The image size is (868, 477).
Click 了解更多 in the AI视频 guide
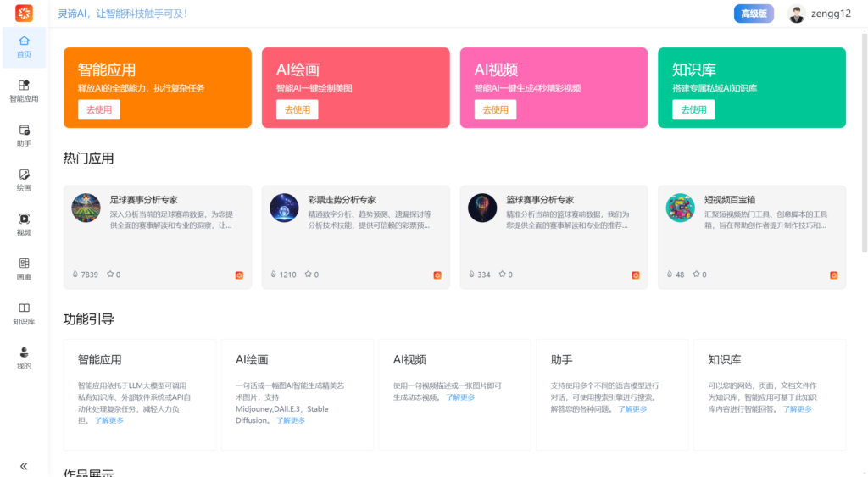click(x=460, y=397)
